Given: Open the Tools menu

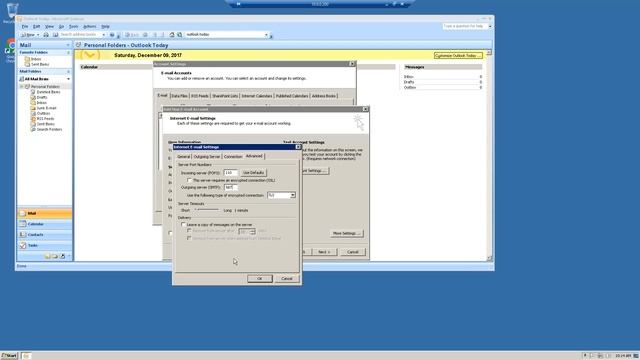Looking at the screenshot, I should click(x=73, y=27).
